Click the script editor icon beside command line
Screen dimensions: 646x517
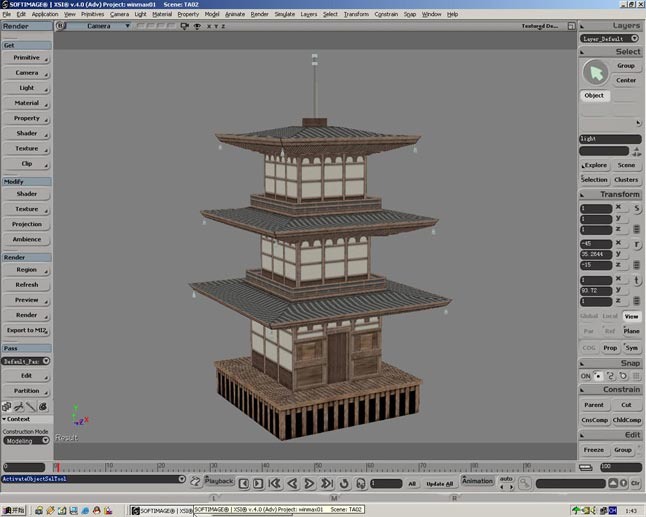coord(195,481)
